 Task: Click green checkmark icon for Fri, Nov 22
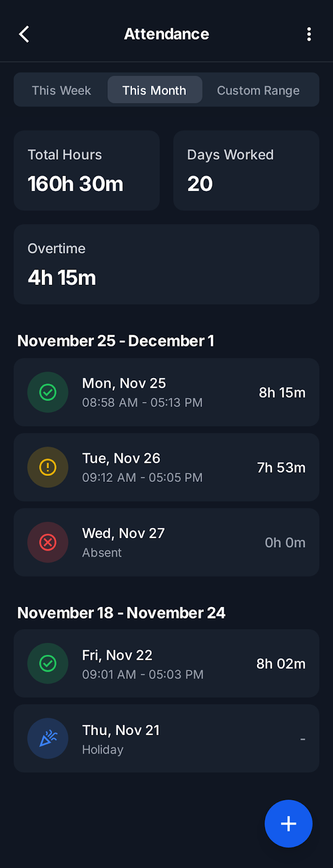[x=48, y=663]
